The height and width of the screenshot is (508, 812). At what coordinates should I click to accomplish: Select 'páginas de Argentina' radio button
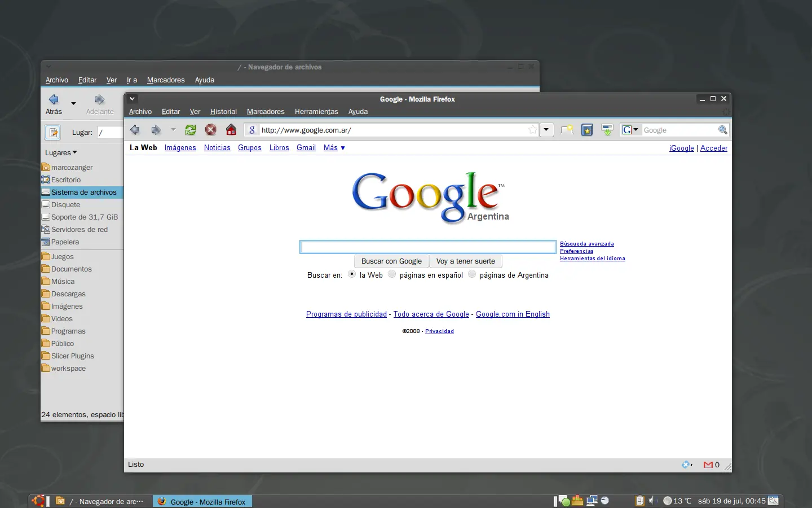tap(472, 274)
